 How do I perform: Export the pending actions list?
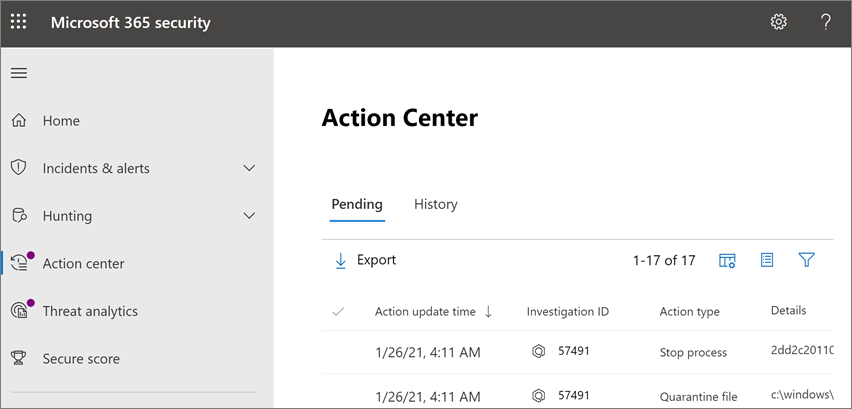click(365, 260)
